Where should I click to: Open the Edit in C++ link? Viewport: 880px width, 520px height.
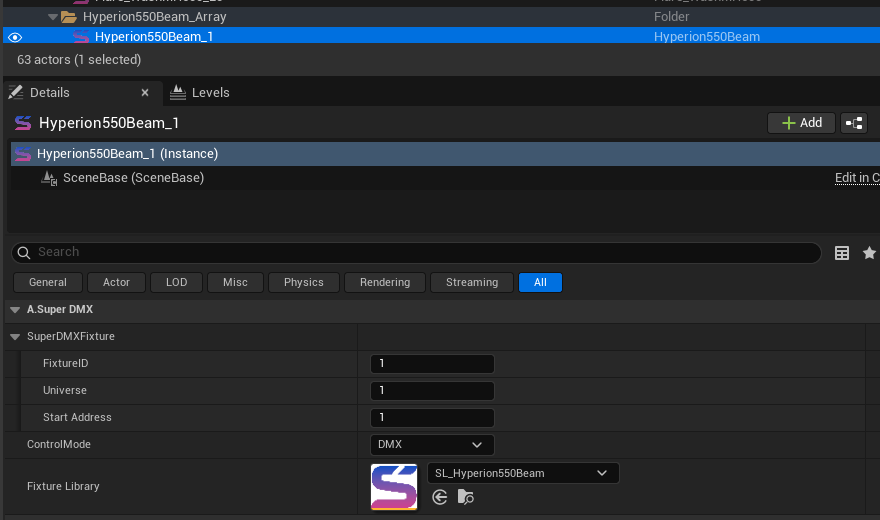[857, 178]
